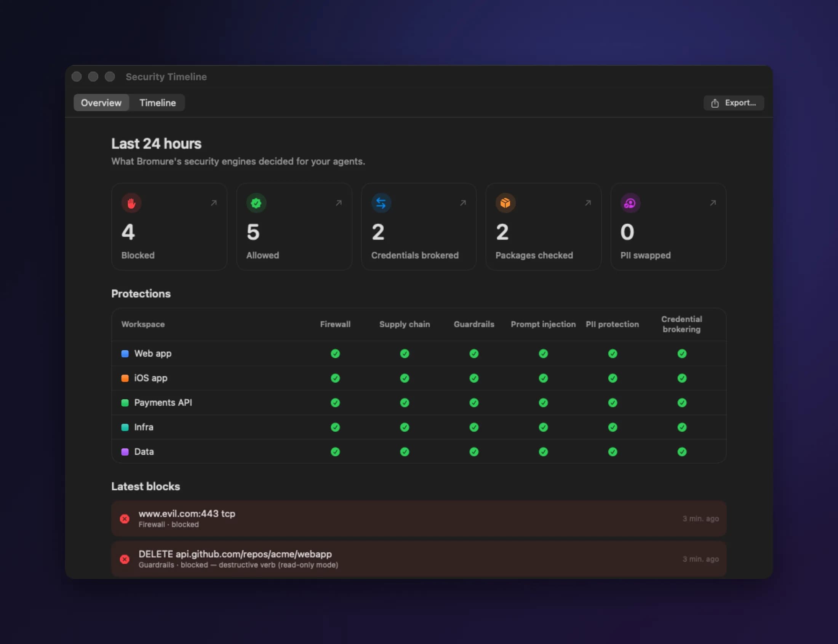This screenshot has width=838, height=644.
Task: Click the purple PII swapped icon
Action: (630, 203)
